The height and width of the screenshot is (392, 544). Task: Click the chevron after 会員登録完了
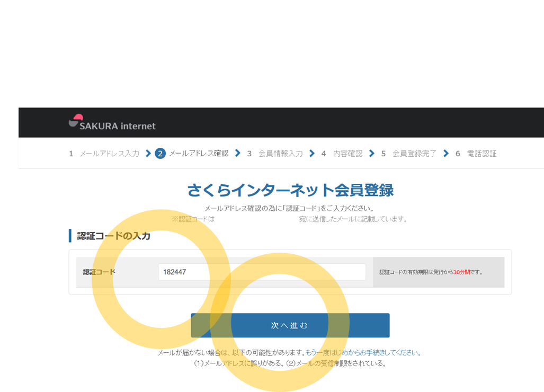446,153
